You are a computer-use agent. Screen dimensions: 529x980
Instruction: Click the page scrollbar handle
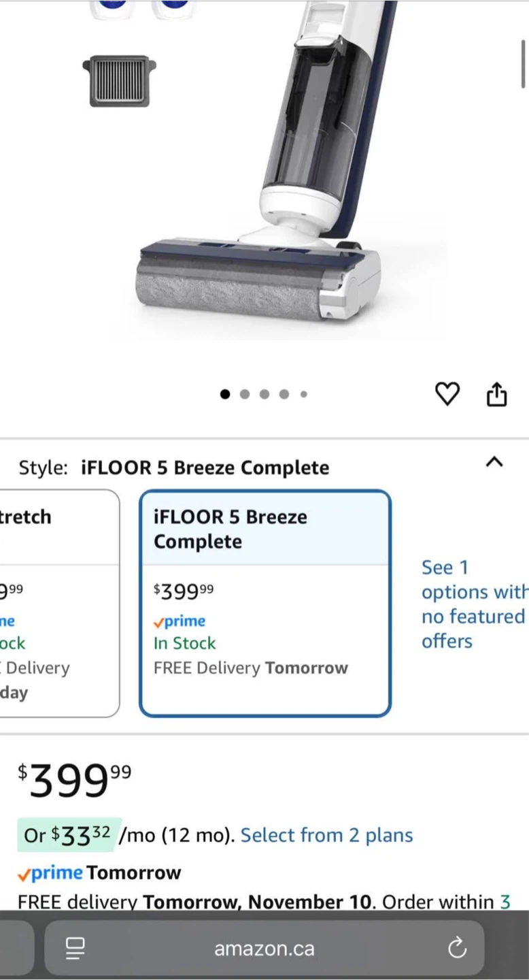[524, 64]
